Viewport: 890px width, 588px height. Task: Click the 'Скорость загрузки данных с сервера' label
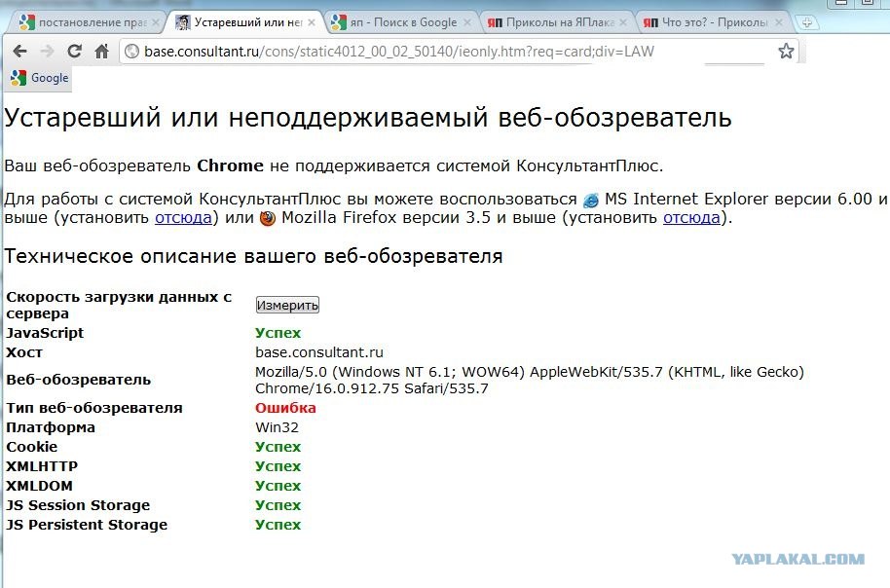119,306
